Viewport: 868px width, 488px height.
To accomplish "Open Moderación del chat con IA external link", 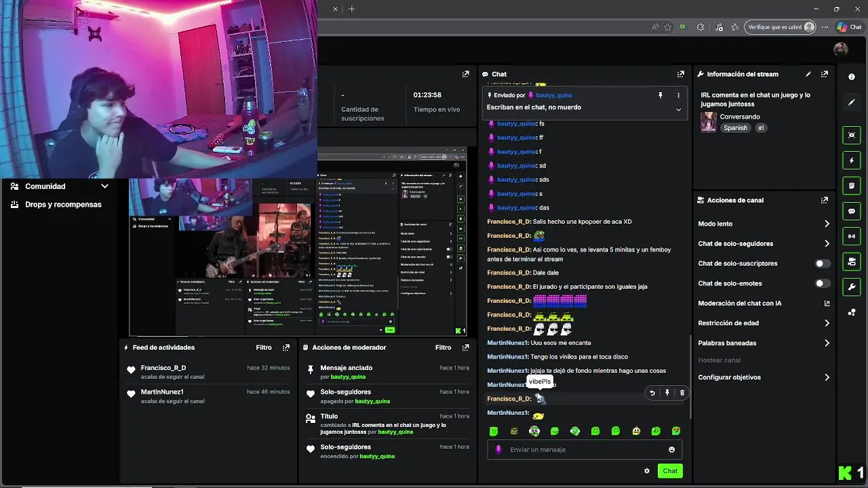I will [x=827, y=304].
